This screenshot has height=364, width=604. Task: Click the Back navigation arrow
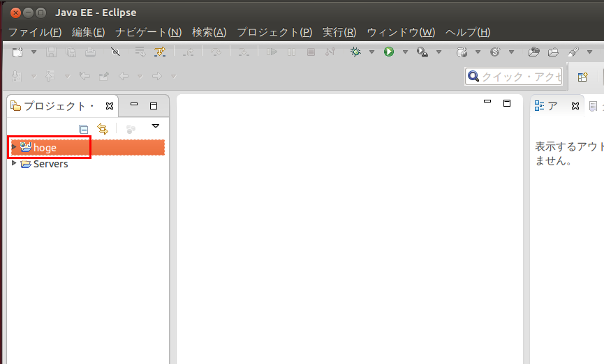124,76
